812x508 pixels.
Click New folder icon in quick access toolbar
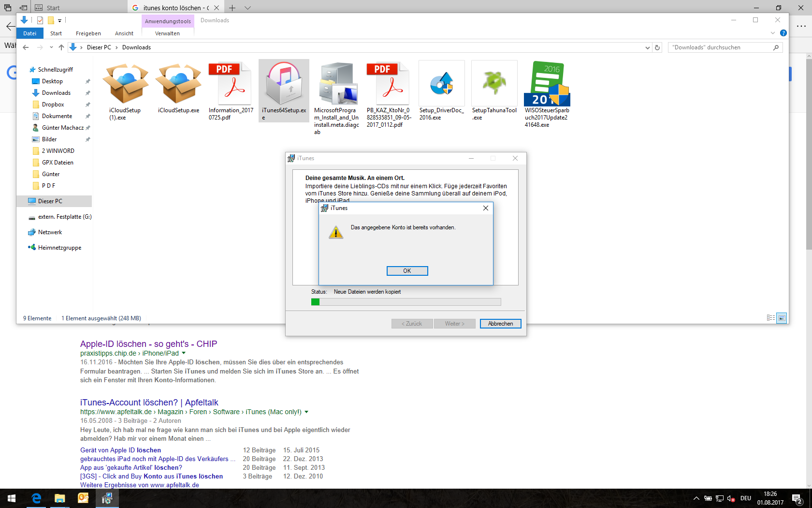pyautogui.click(x=51, y=20)
